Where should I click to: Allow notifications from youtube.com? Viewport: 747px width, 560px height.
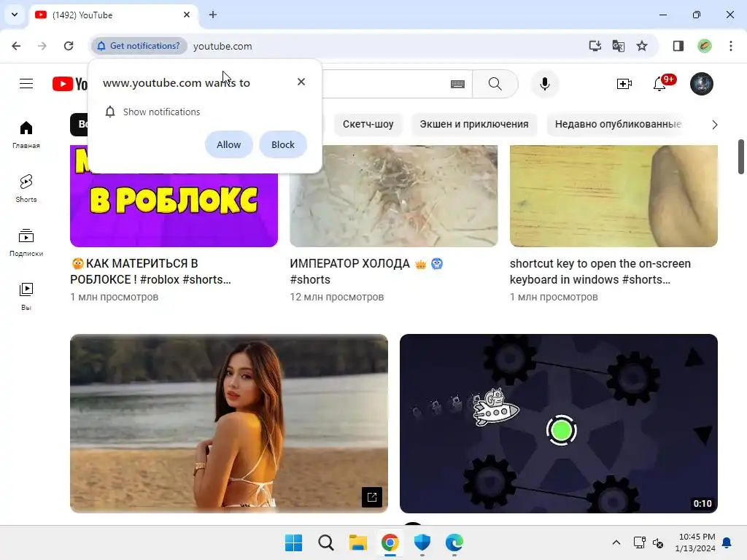coord(228,144)
